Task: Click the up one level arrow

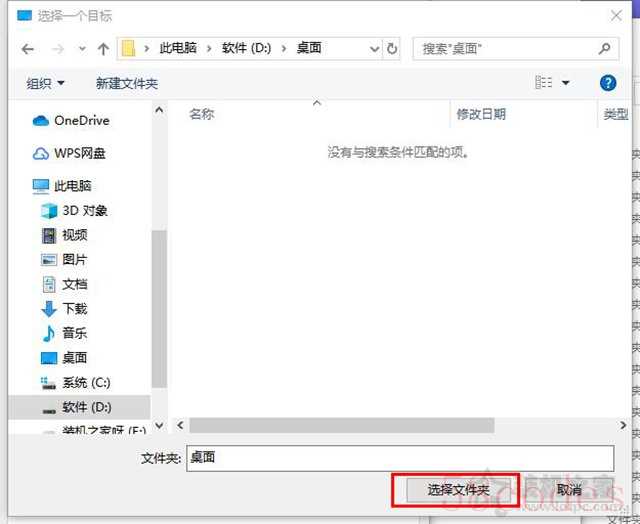Action: 103,49
